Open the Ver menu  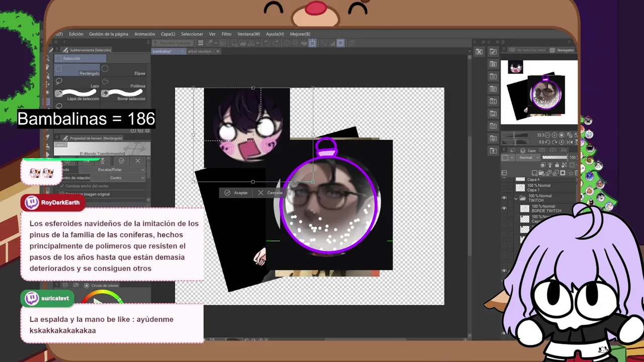coord(212,34)
